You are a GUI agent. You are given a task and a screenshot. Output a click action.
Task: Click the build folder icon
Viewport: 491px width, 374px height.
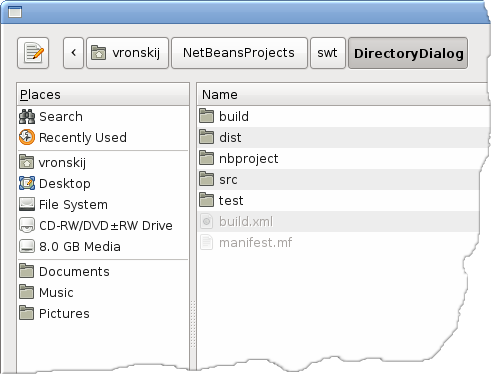207,116
